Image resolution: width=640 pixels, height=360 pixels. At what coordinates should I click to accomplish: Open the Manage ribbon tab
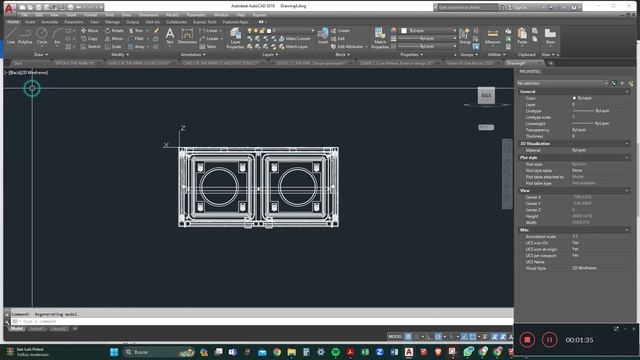click(112, 22)
